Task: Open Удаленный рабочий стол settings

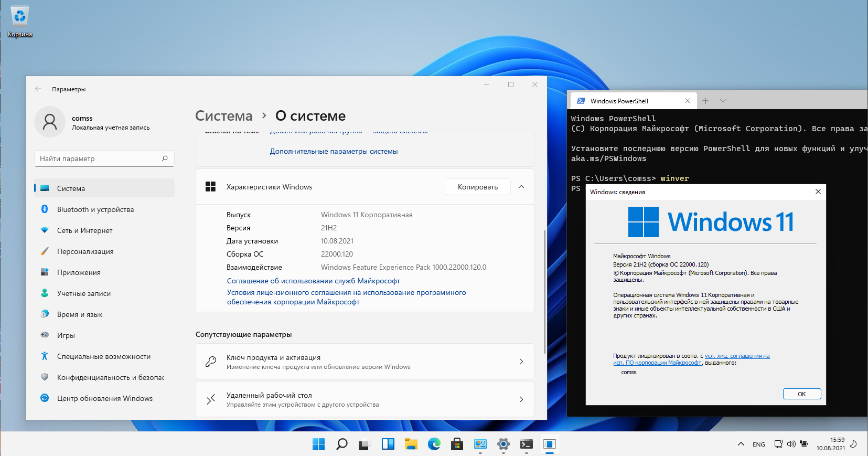Action: (x=365, y=399)
